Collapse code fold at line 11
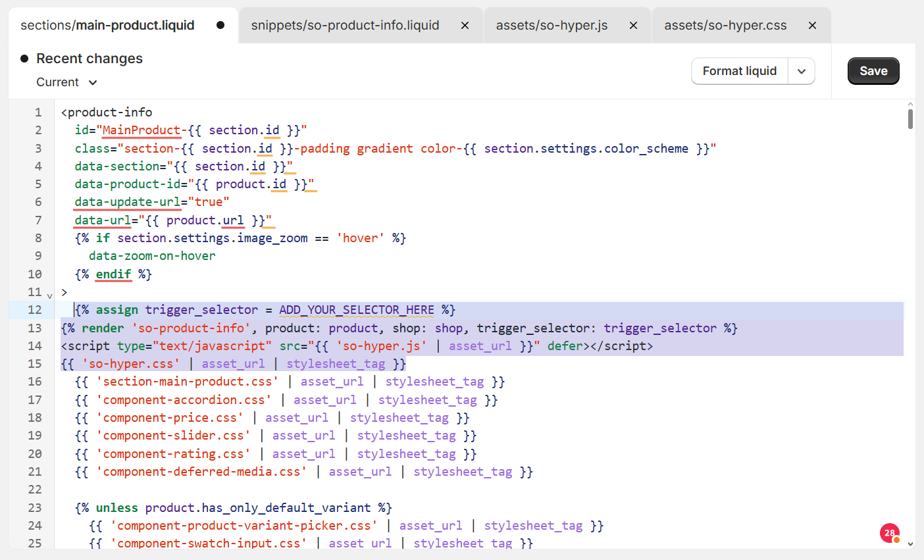 point(49,295)
